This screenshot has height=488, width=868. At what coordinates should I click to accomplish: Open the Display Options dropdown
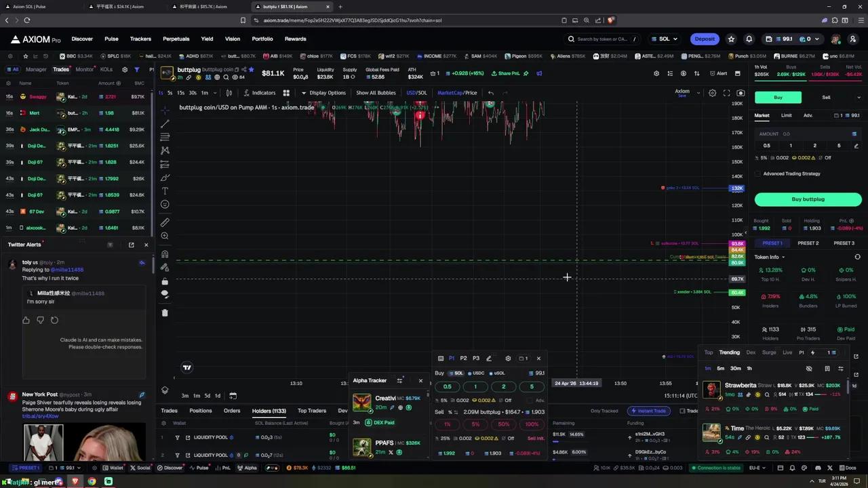click(323, 93)
